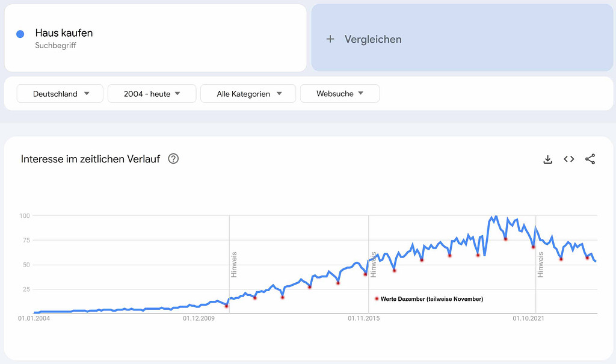Download the chart data as CSV
Image resolution: width=616 pixels, height=364 pixels.
pos(547,159)
